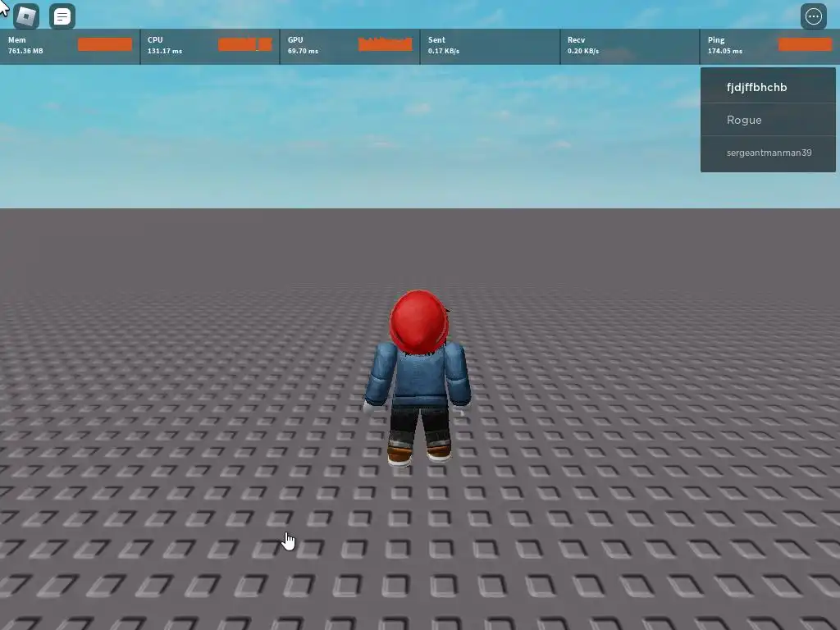This screenshot has width=840, height=630.
Task: Click the red-haired avatar character
Action: point(418,377)
